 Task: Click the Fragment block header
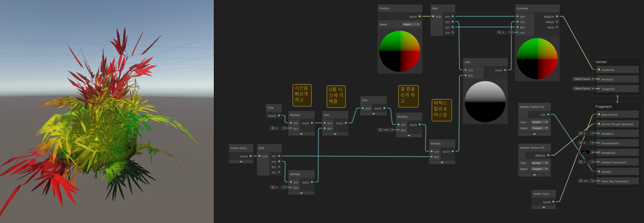pos(603,107)
